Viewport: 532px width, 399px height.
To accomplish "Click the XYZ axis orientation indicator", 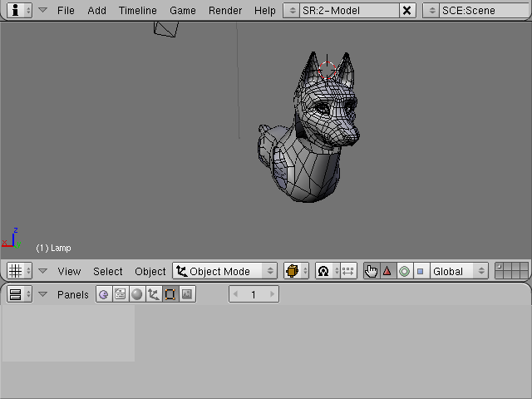I will coord(11,239).
